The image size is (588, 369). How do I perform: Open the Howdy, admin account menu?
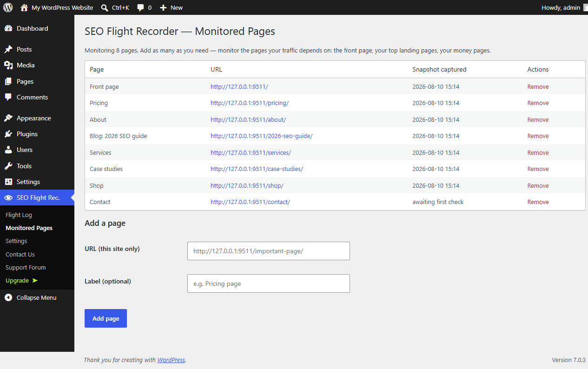tap(562, 7)
